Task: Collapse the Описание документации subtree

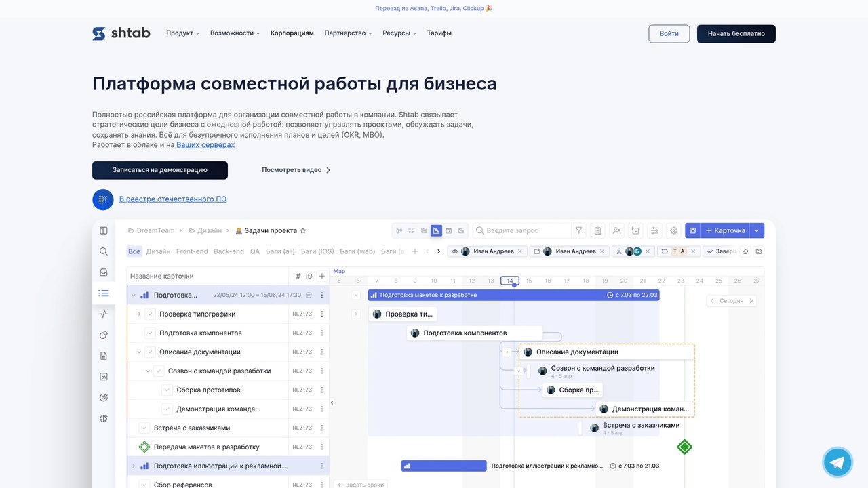Action: click(140, 352)
